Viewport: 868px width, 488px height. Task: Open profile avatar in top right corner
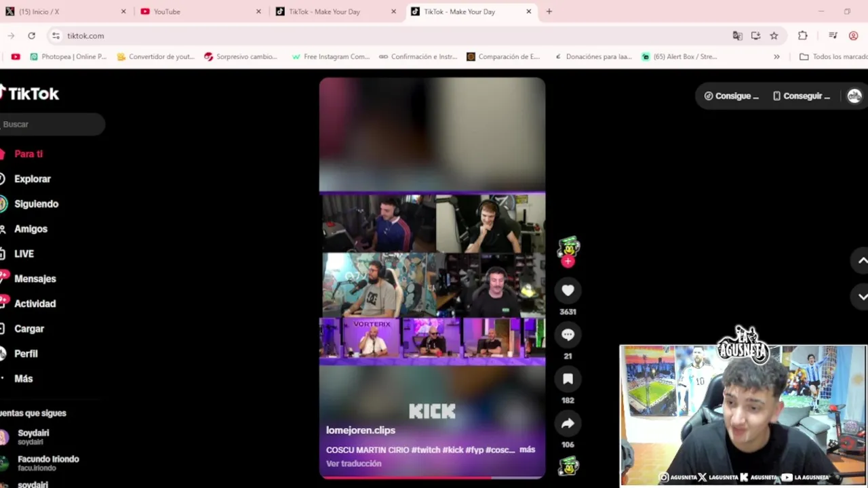[854, 96]
